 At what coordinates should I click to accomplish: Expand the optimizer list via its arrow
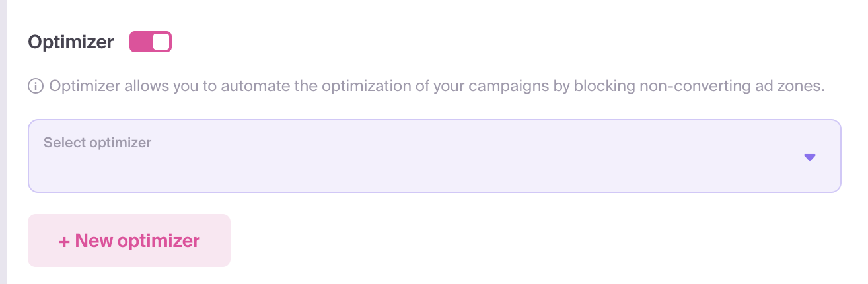point(810,157)
